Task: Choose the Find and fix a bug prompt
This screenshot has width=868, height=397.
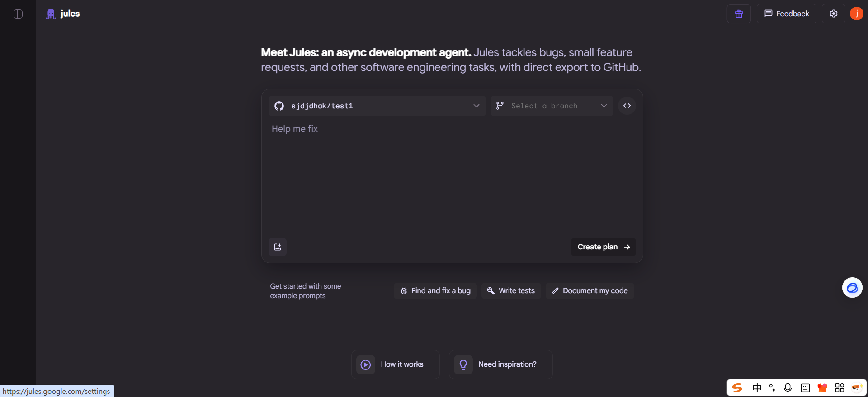Action: (435, 291)
